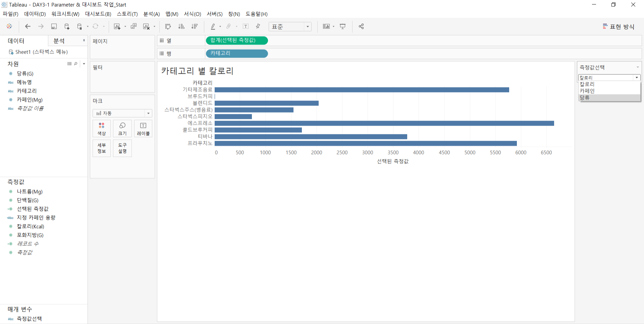This screenshot has width=644, height=324.
Task: Select the 측정값선택 parameter in the data pane
Action: point(29,319)
